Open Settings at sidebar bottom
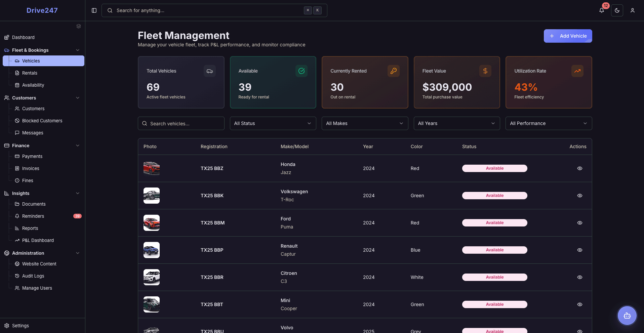Screen dimensions: 644x333 point(21,326)
